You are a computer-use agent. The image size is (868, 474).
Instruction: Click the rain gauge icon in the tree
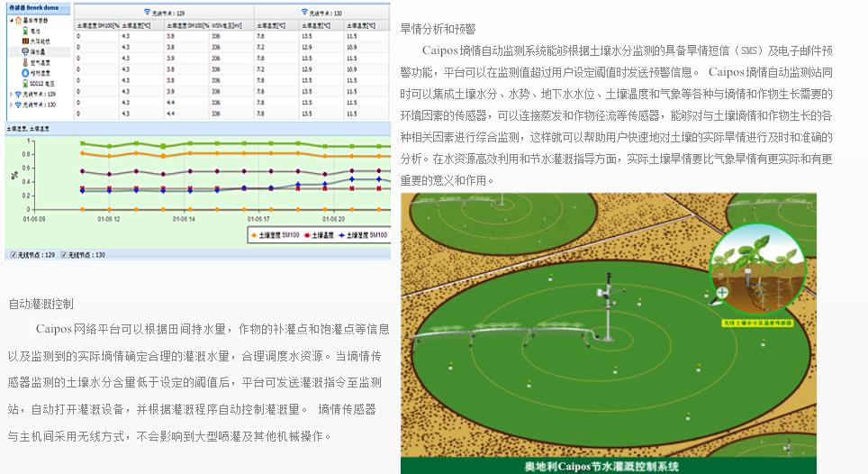25,51
